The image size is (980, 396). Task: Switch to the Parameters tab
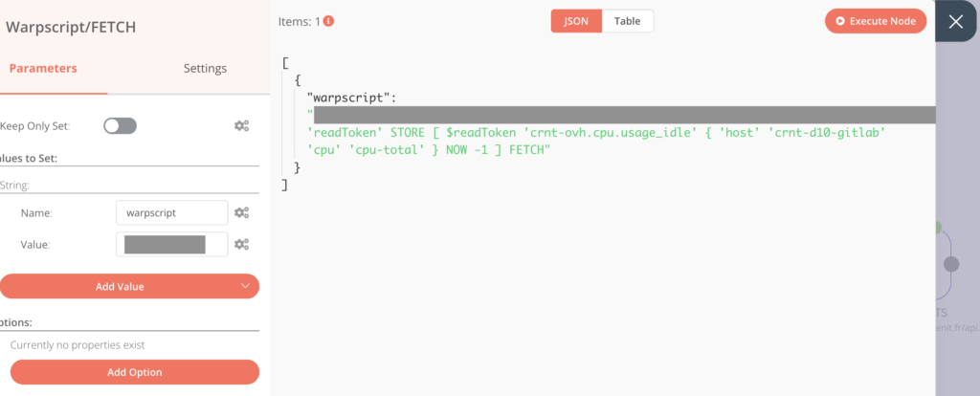[x=43, y=68]
